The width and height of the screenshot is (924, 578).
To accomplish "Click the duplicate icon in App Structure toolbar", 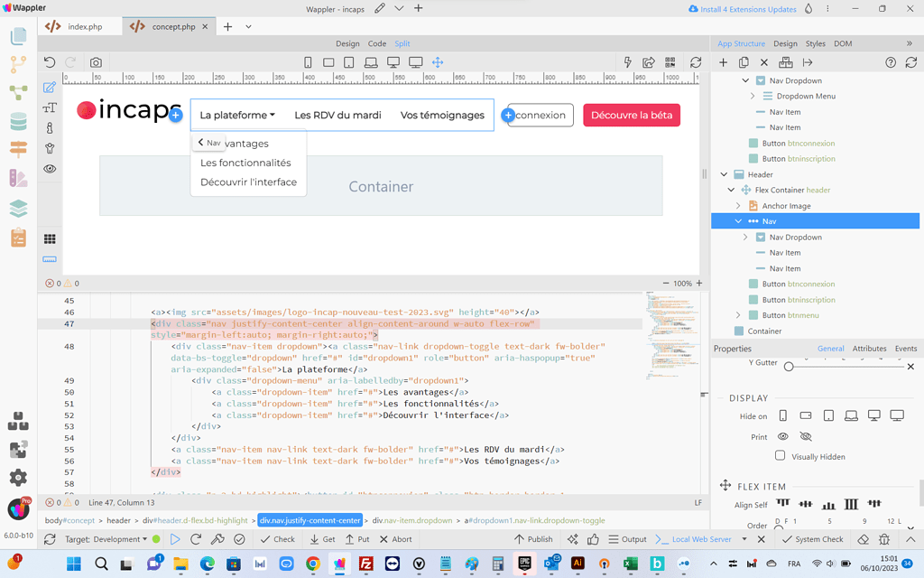I will click(744, 62).
